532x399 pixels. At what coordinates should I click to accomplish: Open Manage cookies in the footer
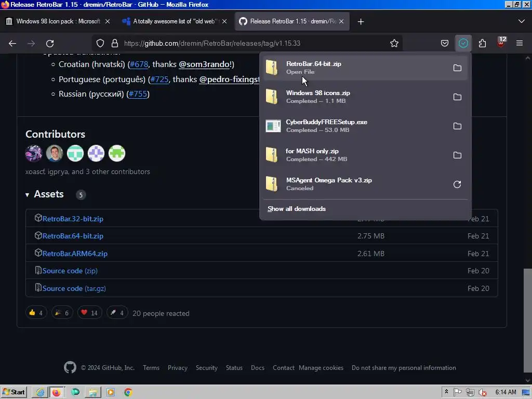(x=321, y=368)
